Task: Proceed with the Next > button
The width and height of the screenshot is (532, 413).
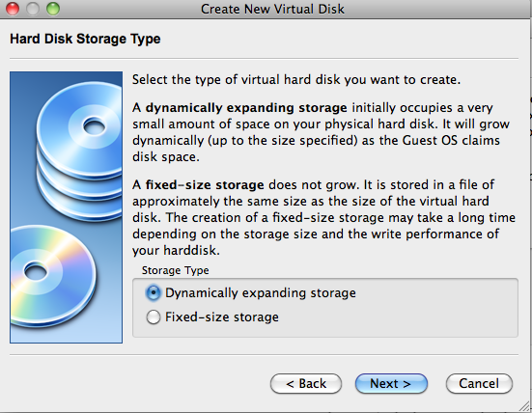Action: (x=391, y=383)
